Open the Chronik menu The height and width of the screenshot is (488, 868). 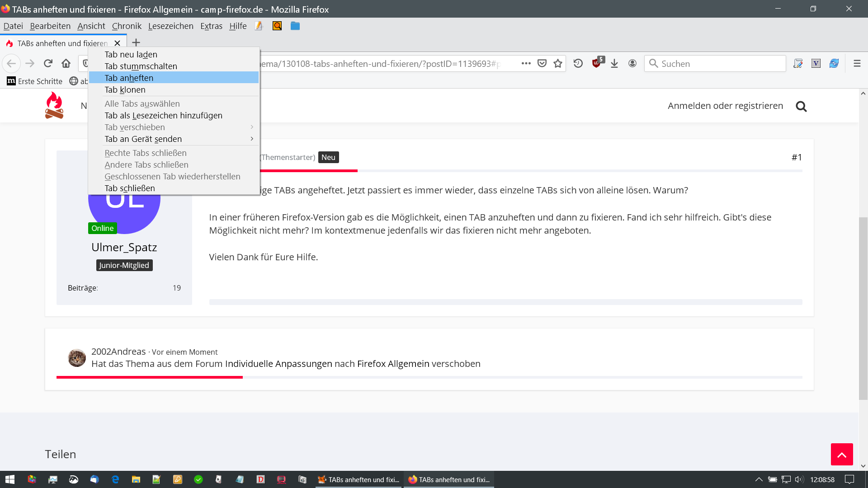coord(127,26)
